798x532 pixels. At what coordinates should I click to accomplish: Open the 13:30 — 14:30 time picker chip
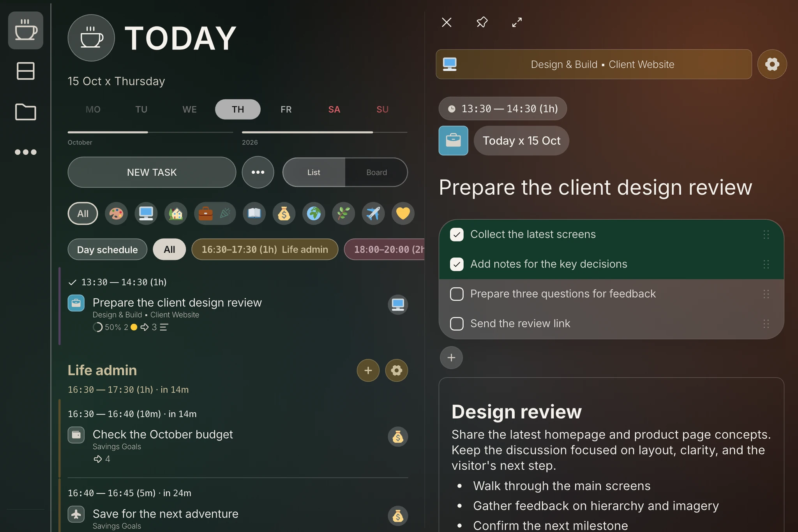coord(503,109)
